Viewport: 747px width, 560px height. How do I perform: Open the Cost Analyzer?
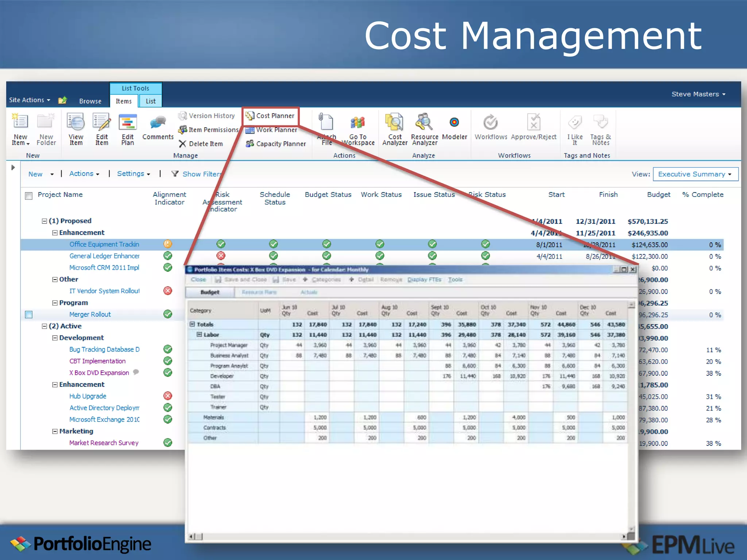395,129
